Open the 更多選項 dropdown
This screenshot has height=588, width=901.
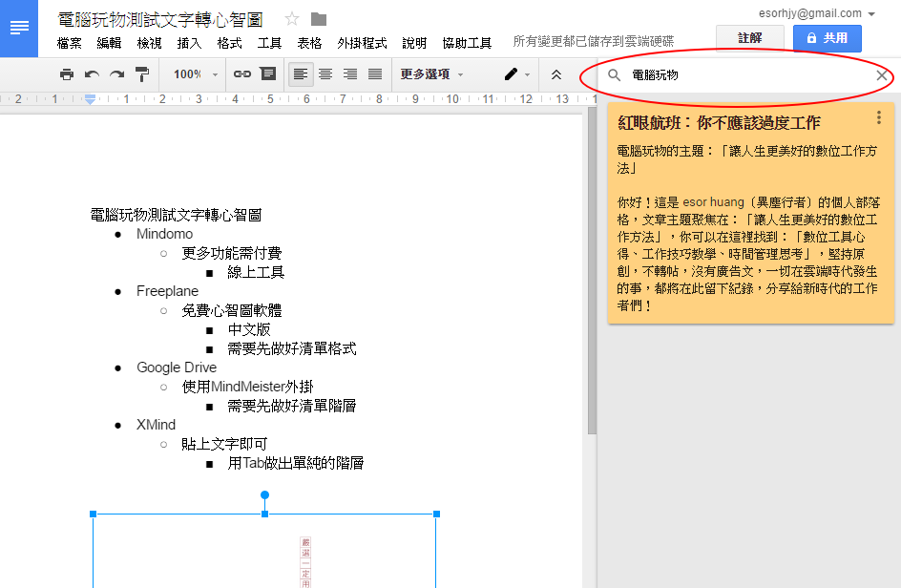coord(431,74)
